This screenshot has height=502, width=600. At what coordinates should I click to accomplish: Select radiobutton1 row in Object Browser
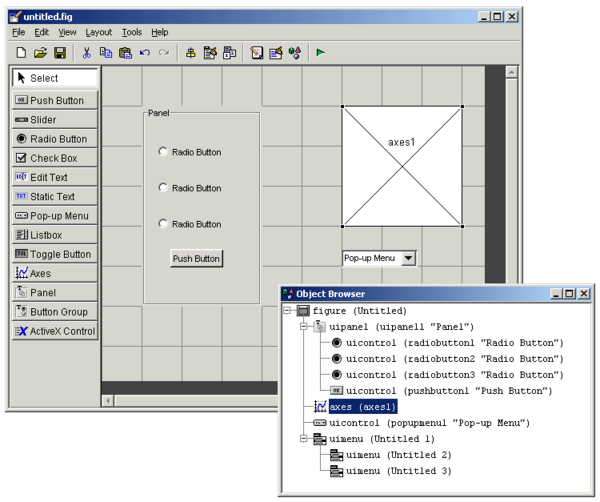[455, 343]
